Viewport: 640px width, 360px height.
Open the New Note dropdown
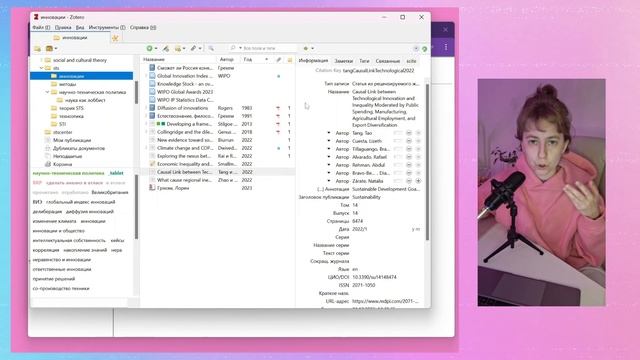tap(180, 49)
